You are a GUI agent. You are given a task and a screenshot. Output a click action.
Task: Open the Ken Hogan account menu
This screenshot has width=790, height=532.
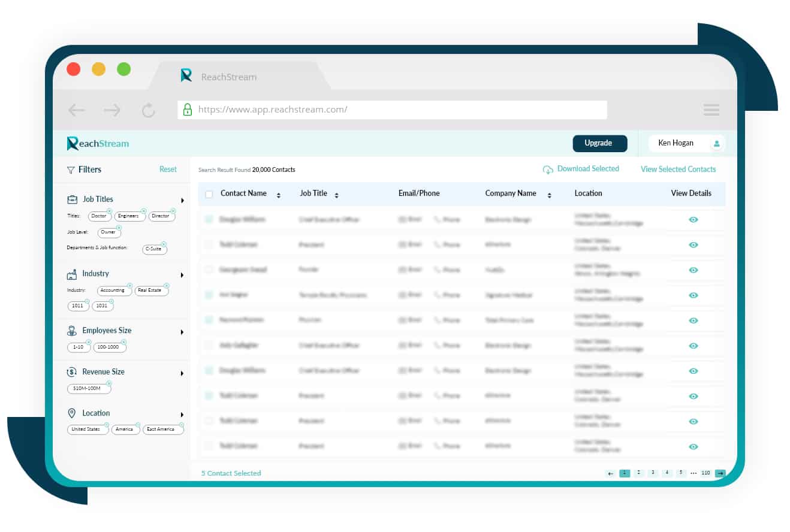point(687,143)
